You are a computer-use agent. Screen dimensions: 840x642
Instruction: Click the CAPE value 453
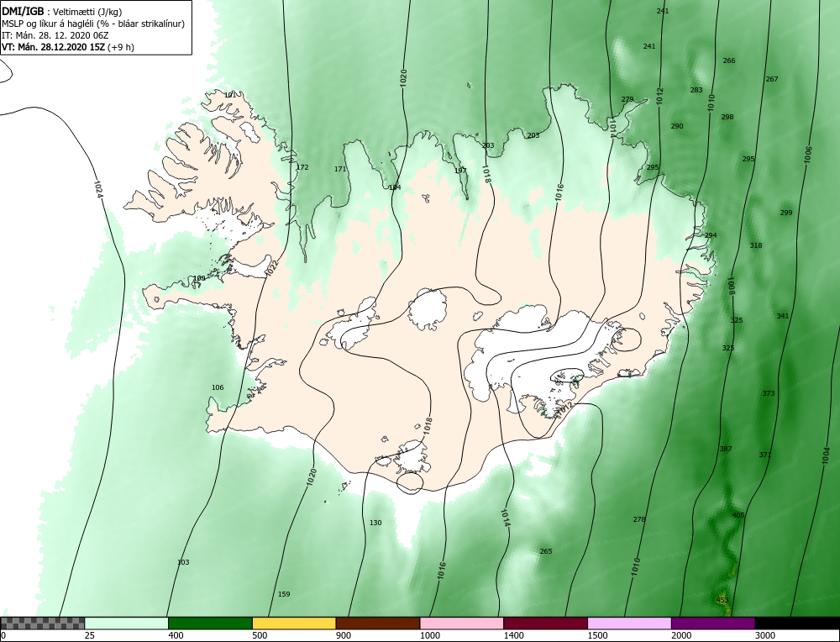(722, 600)
